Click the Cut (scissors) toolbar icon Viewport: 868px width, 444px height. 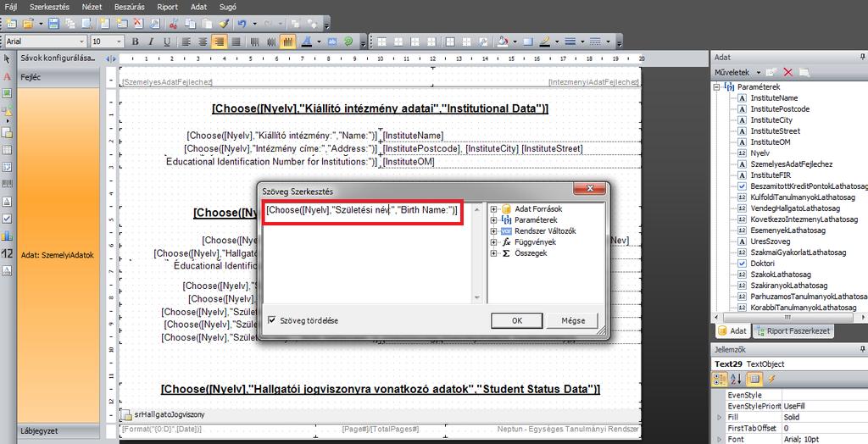tap(173, 23)
